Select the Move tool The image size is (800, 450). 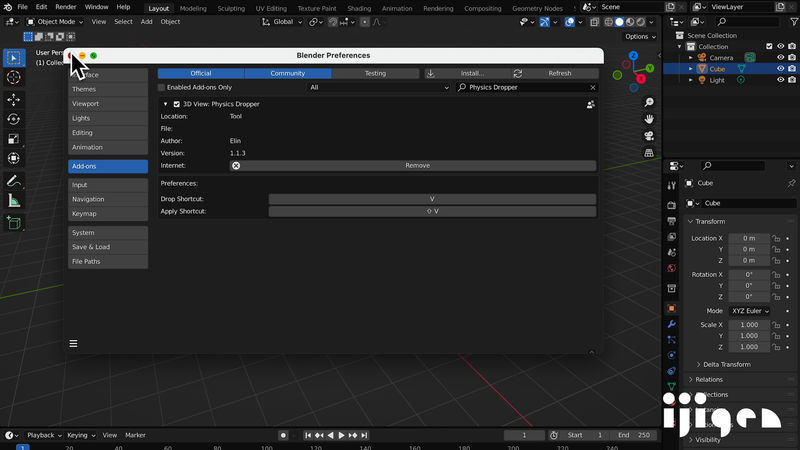click(x=14, y=99)
